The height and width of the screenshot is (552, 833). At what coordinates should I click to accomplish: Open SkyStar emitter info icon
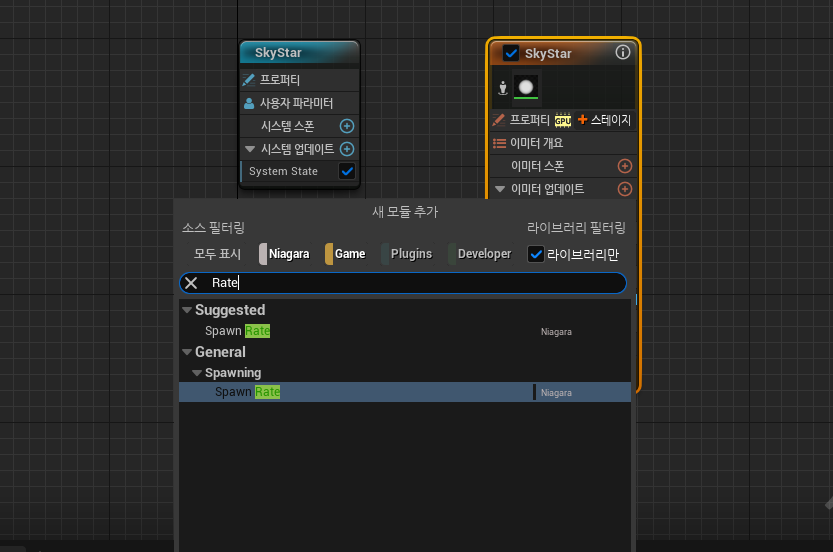point(623,52)
